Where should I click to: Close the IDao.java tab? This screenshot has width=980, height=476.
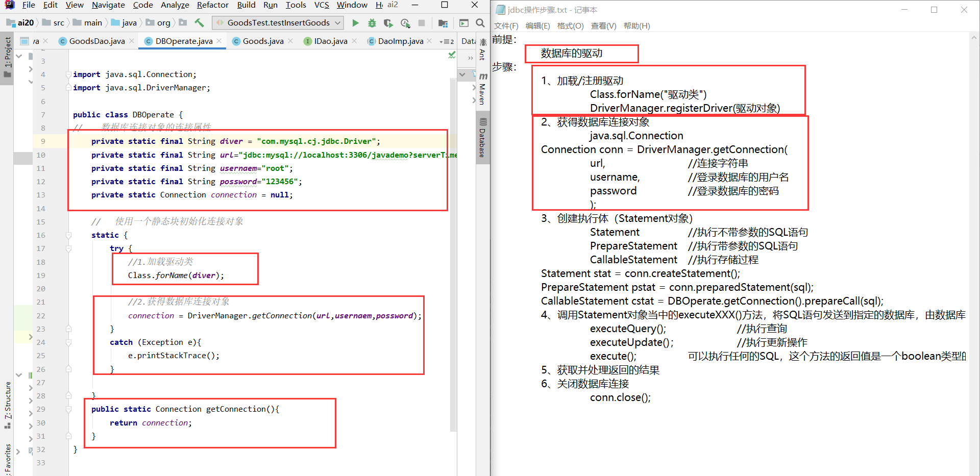click(x=354, y=41)
